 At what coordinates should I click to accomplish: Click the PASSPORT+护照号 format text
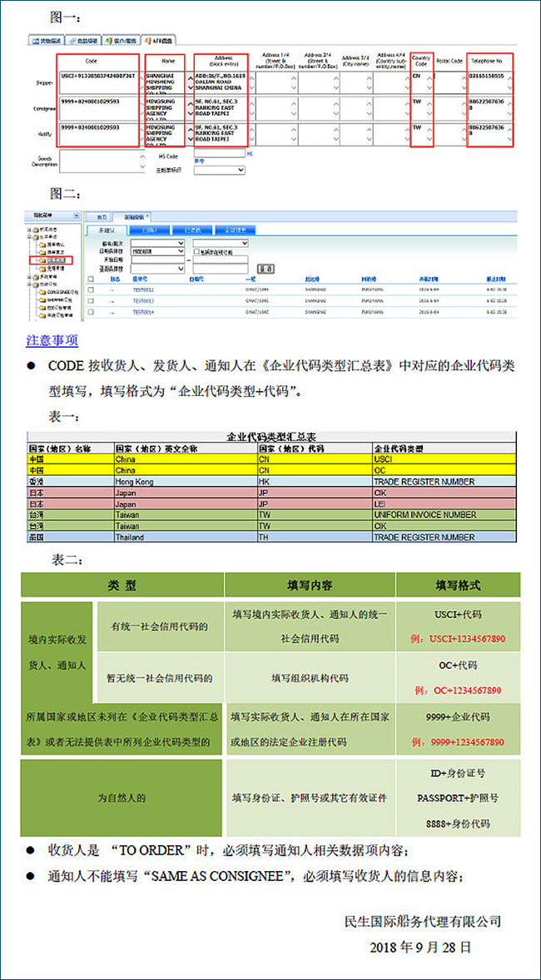(x=458, y=798)
